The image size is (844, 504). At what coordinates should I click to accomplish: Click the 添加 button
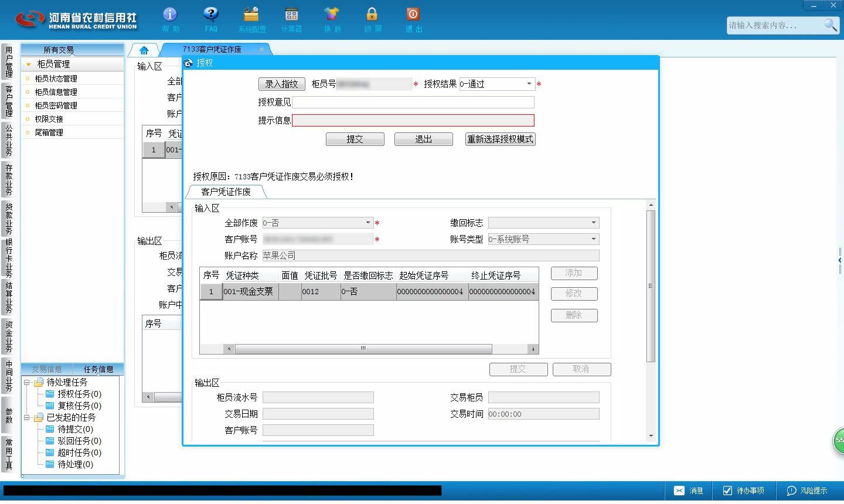point(574,273)
